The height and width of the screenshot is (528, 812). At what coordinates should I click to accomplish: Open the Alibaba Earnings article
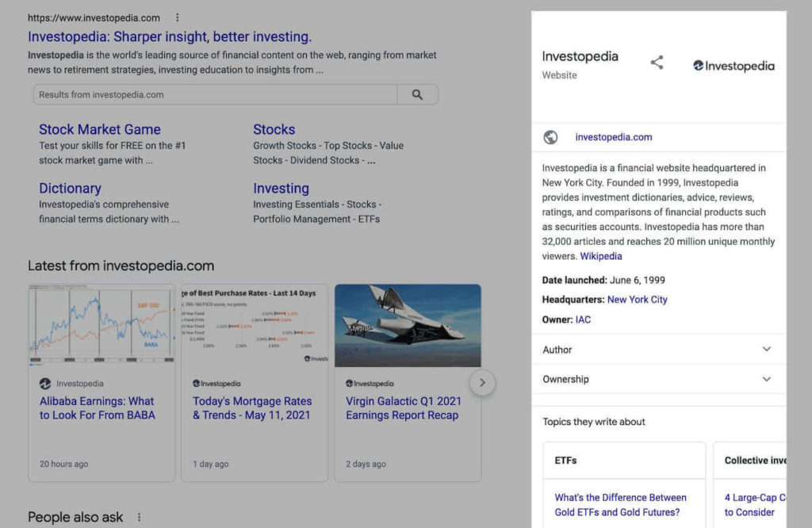(x=98, y=408)
